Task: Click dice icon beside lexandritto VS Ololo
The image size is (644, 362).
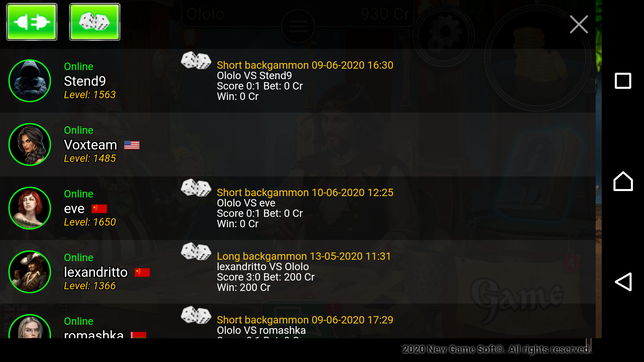Action: point(196,251)
